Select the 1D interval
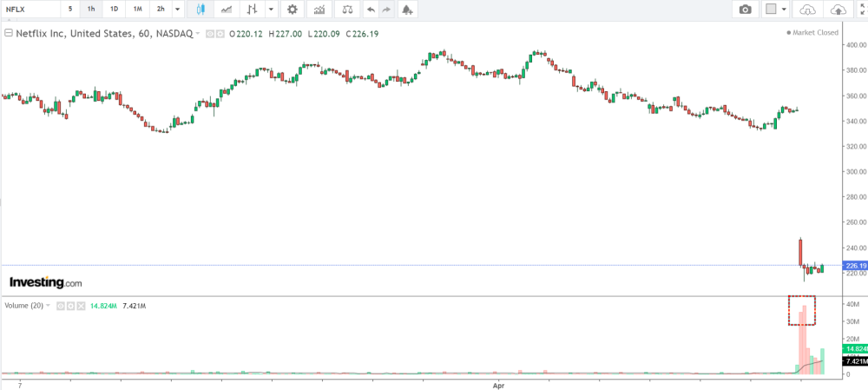 click(114, 10)
